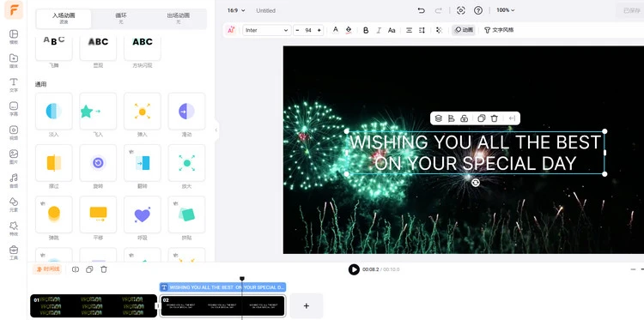Open the line spacing options
Viewport: 644px width, 320px height.
click(422, 30)
